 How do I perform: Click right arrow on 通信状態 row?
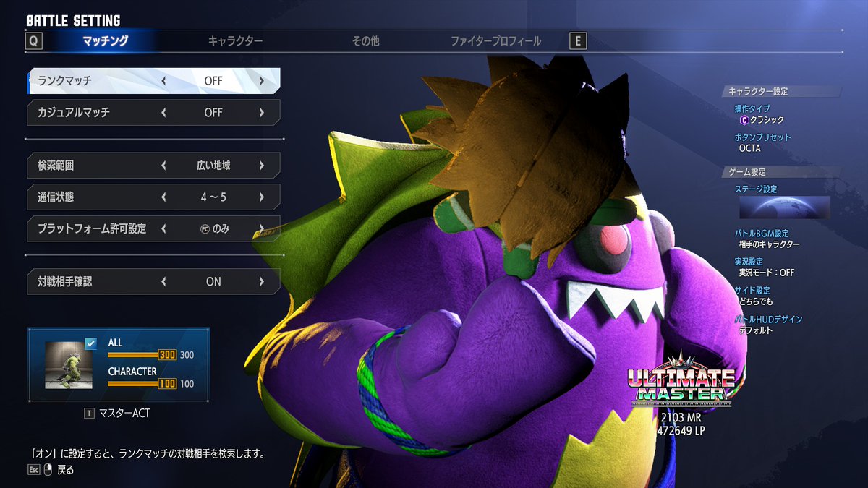(x=262, y=197)
